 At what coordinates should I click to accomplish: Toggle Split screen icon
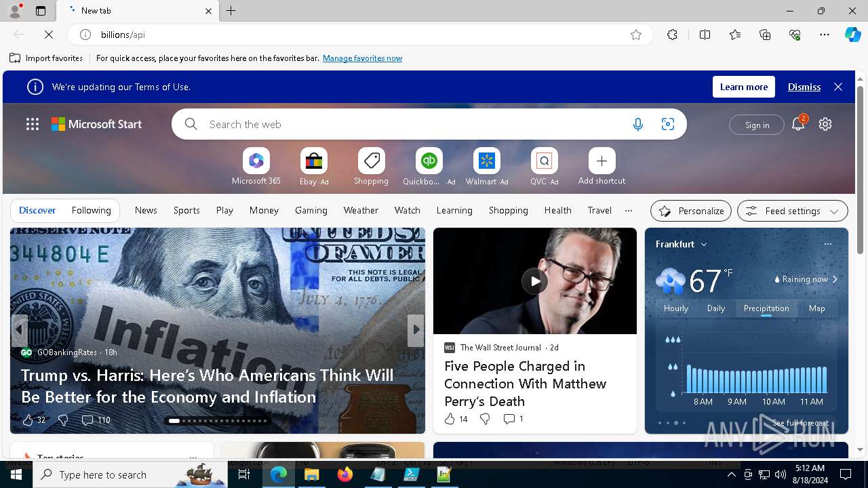[705, 35]
